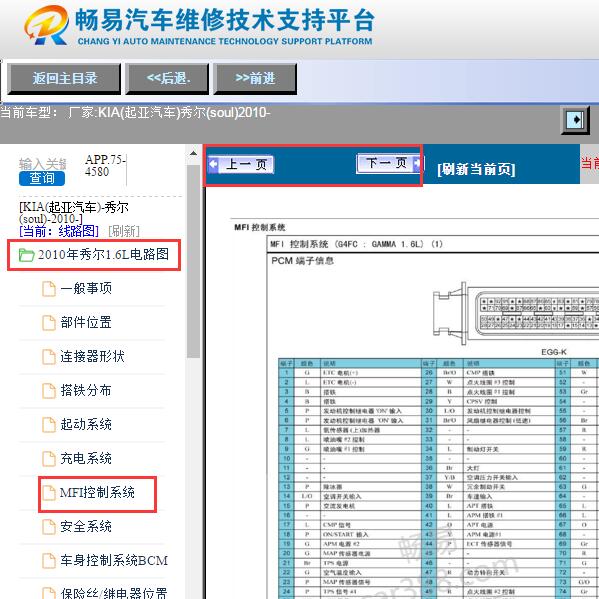Click the document icon beside 连接器形状
599x599 pixels.
point(49,357)
